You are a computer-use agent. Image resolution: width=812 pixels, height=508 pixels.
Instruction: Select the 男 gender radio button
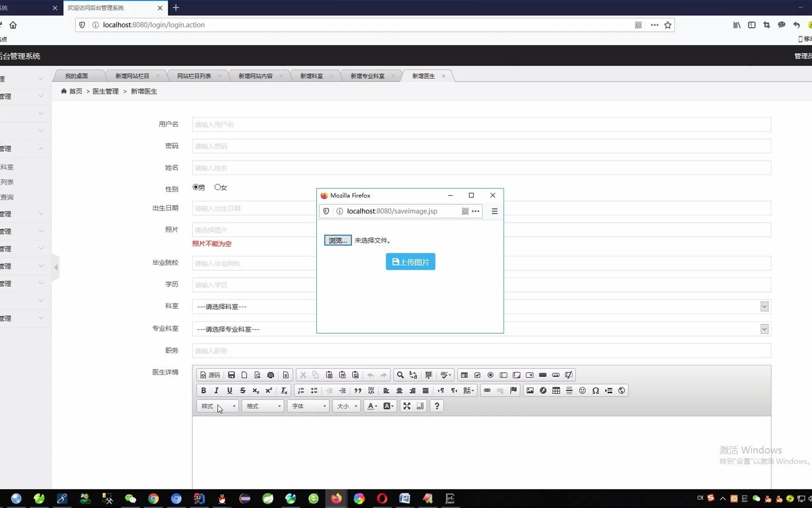coord(195,187)
